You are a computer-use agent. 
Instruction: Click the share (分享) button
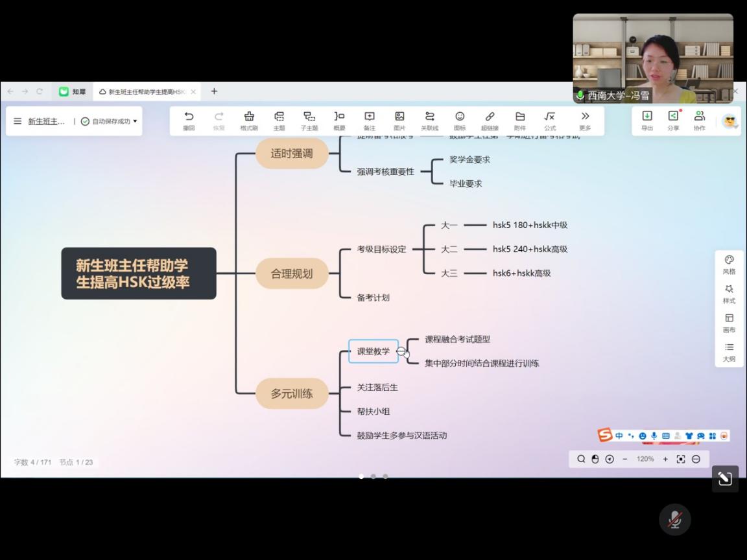(673, 119)
